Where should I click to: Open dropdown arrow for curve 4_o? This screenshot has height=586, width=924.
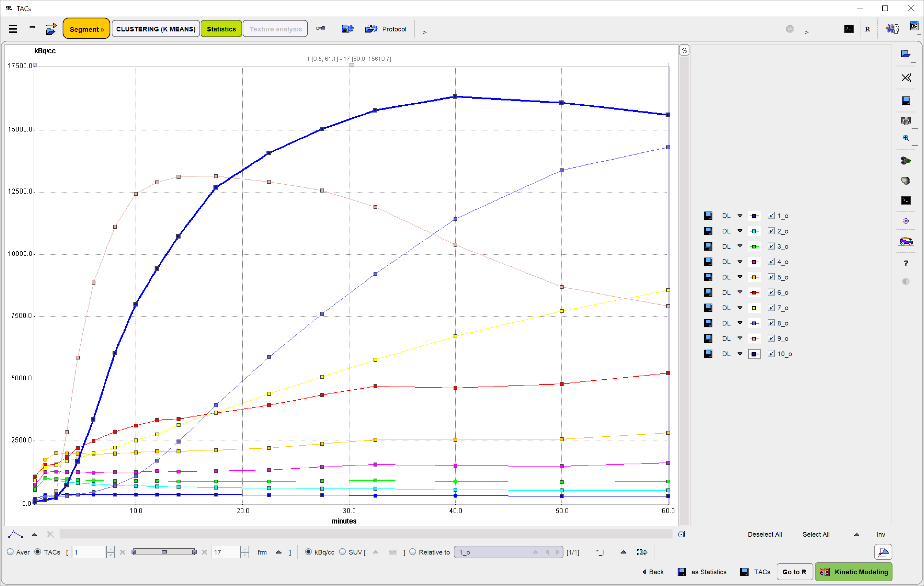[740, 262]
